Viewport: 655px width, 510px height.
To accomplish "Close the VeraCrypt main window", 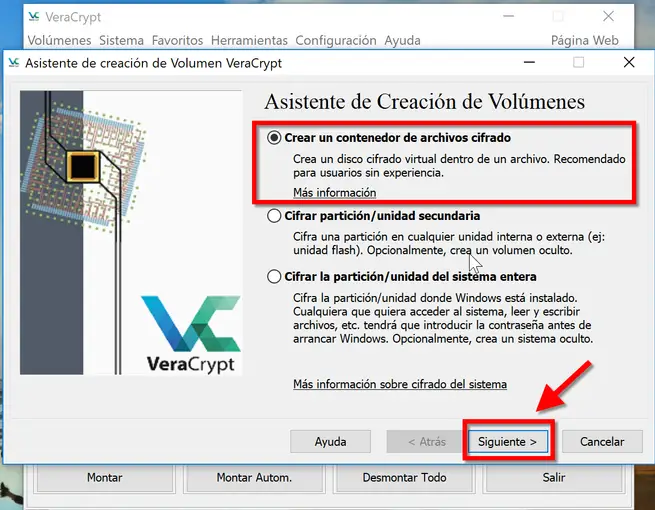I will (x=608, y=16).
